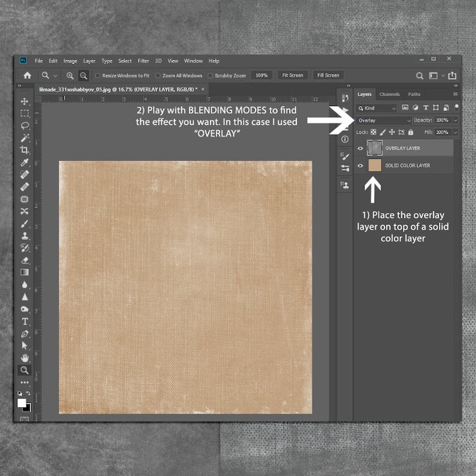The height and width of the screenshot is (476, 476).
Task: Select the Eraser tool
Action: 25,260
